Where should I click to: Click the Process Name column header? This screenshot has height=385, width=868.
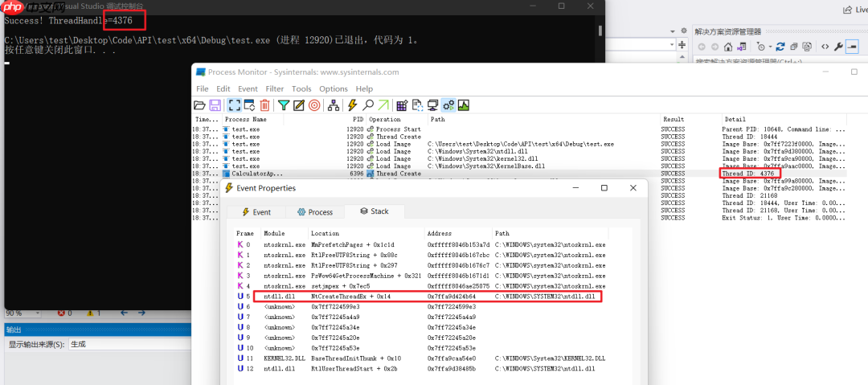coord(253,119)
